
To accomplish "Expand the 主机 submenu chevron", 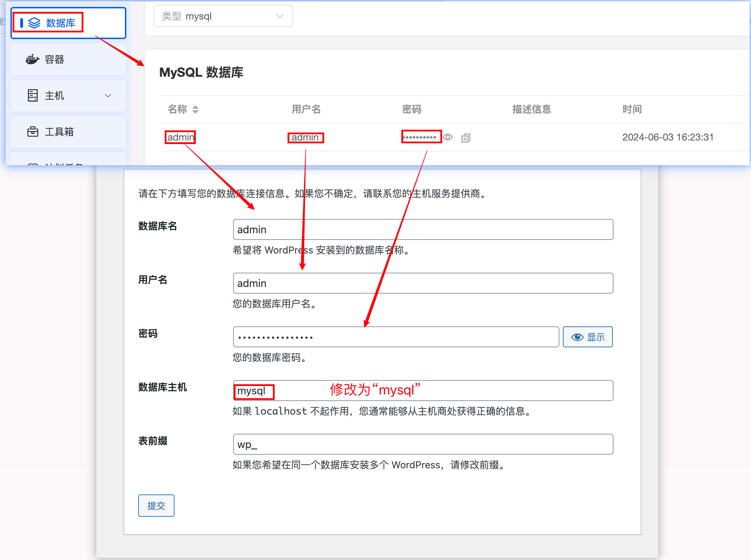I will click(x=108, y=96).
